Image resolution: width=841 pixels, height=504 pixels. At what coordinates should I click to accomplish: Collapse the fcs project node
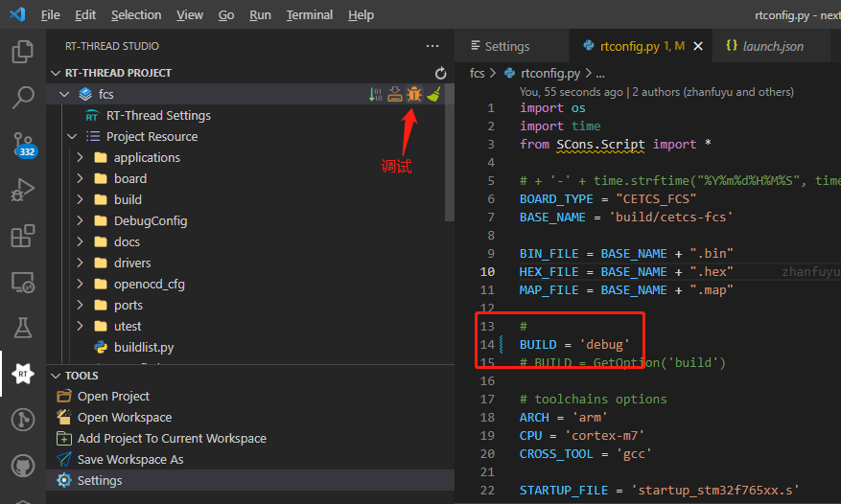coord(65,94)
